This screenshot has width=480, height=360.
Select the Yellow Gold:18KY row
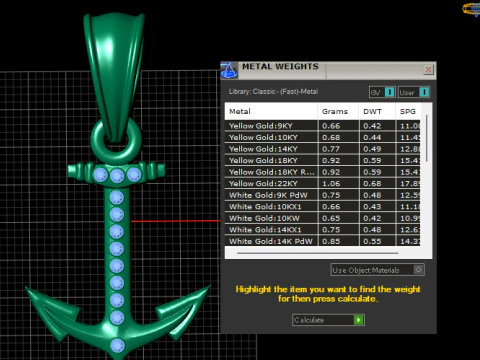(x=323, y=160)
